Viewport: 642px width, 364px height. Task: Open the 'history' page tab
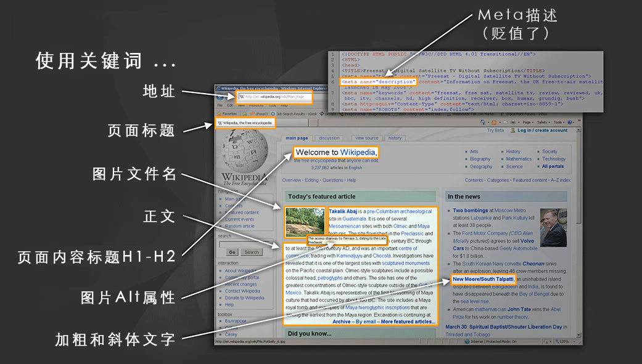click(395, 138)
